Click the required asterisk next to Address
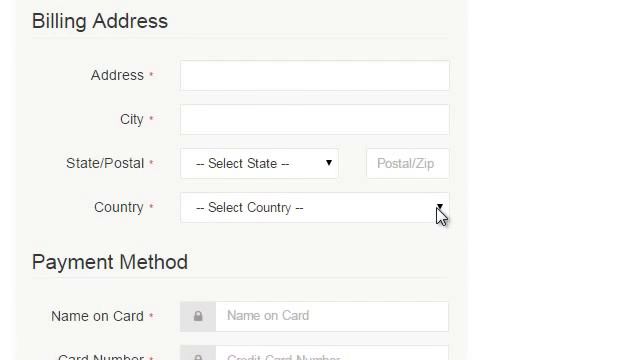The width and height of the screenshot is (640, 360). [x=151, y=75]
